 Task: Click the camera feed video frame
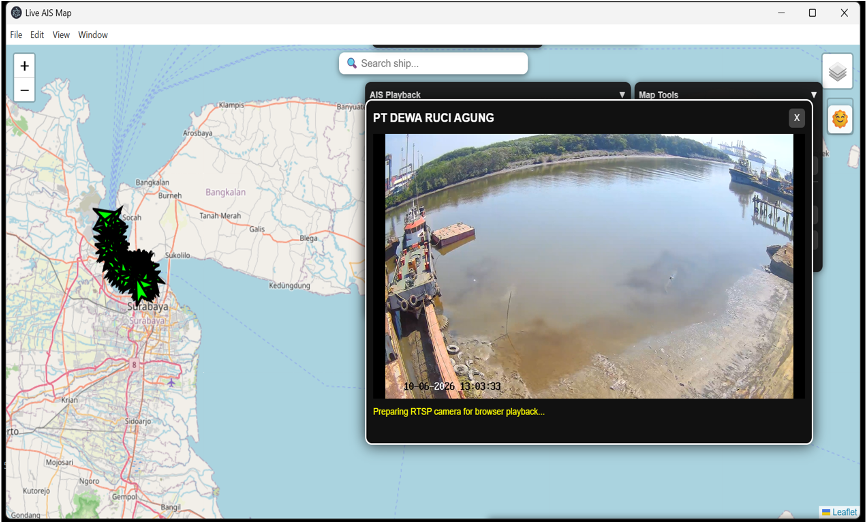coord(589,266)
